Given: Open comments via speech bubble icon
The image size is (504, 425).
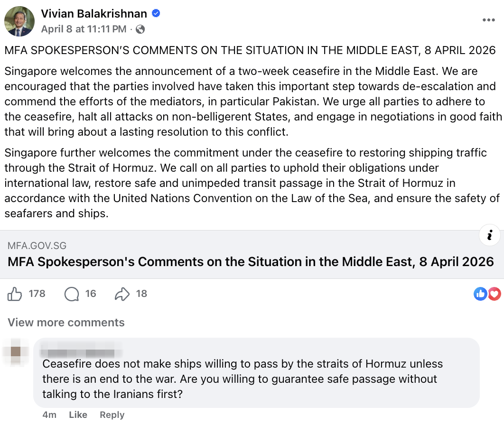Looking at the screenshot, I should pyautogui.click(x=72, y=294).
